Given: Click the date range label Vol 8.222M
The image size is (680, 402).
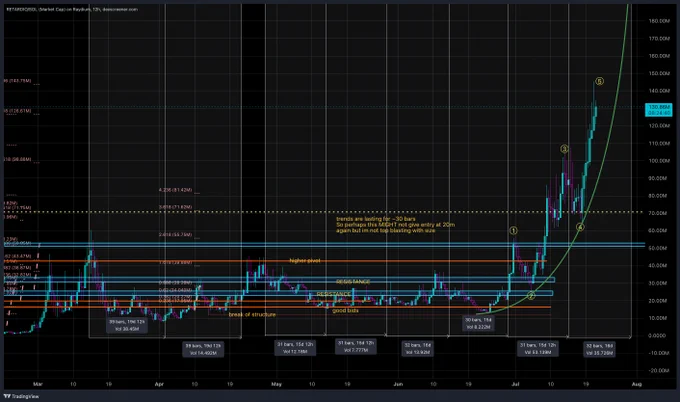Looking at the screenshot, I should click(x=478, y=323).
